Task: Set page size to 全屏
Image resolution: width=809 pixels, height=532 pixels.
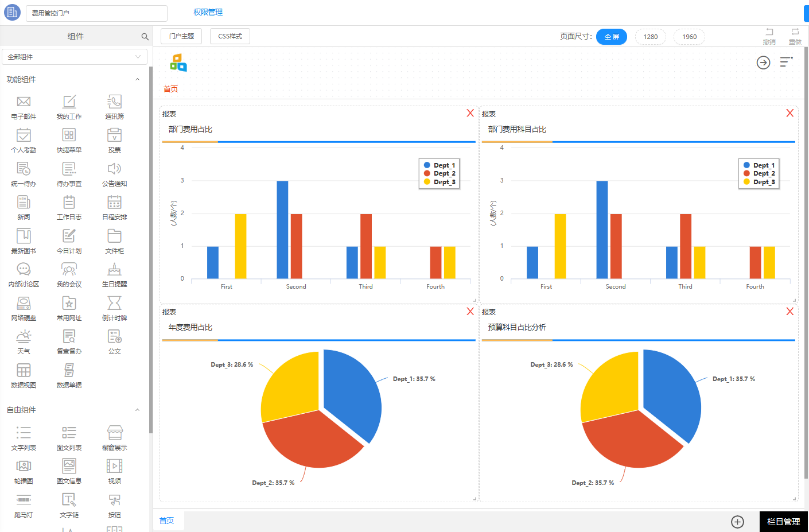Action: click(612, 37)
